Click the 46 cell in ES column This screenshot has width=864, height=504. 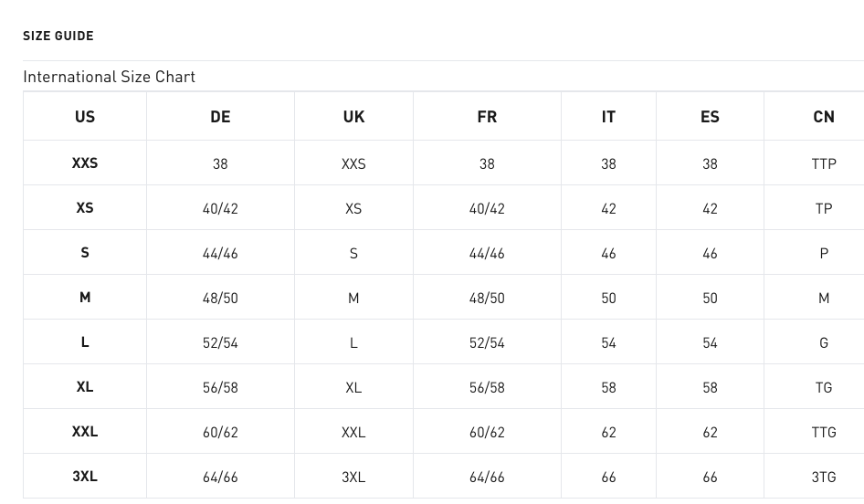(x=710, y=254)
